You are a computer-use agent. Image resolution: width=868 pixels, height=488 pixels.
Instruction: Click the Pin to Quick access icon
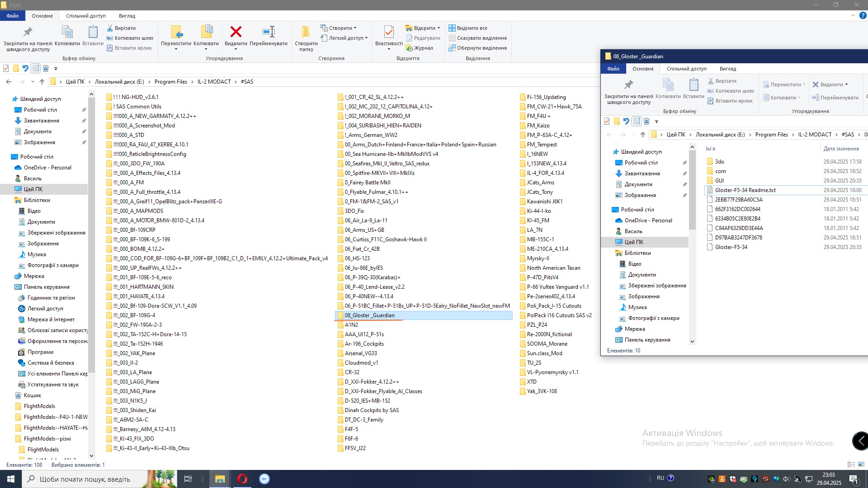28,32
